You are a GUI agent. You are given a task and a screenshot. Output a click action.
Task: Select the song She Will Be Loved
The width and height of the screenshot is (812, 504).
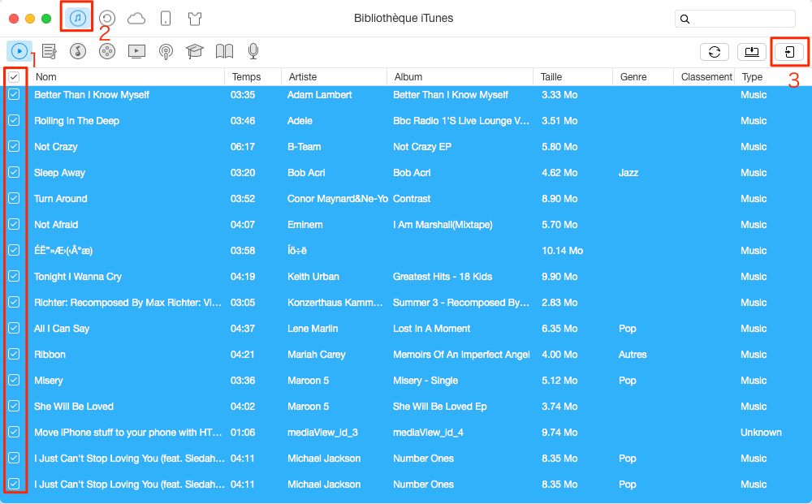[74, 406]
